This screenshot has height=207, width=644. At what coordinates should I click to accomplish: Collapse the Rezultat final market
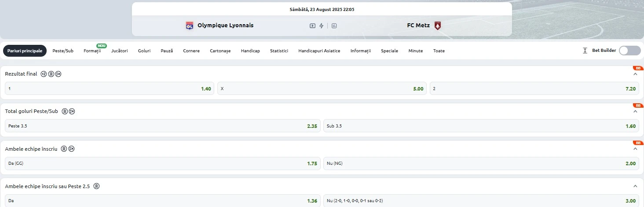(x=635, y=74)
